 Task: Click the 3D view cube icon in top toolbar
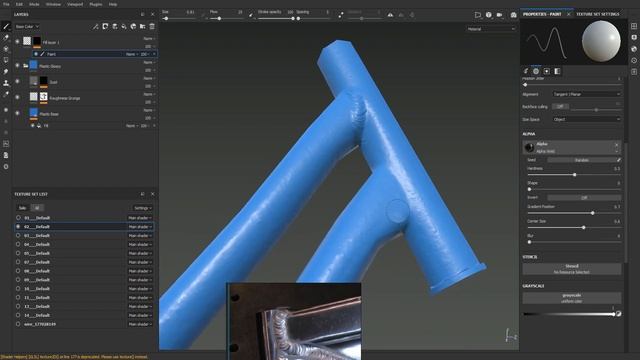click(489, 15)
